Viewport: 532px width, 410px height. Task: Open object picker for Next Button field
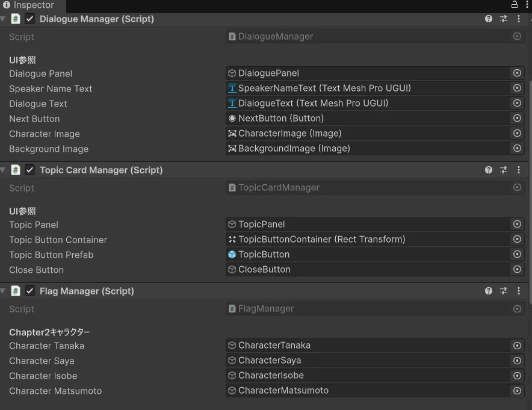pyautogui.click(x=517, y=118)
